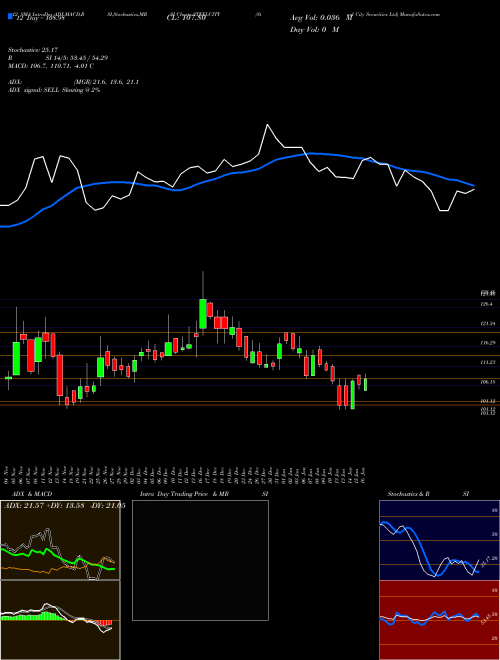Click the 106.18 price axis label
Screen dimensions: 500x660
487,382
